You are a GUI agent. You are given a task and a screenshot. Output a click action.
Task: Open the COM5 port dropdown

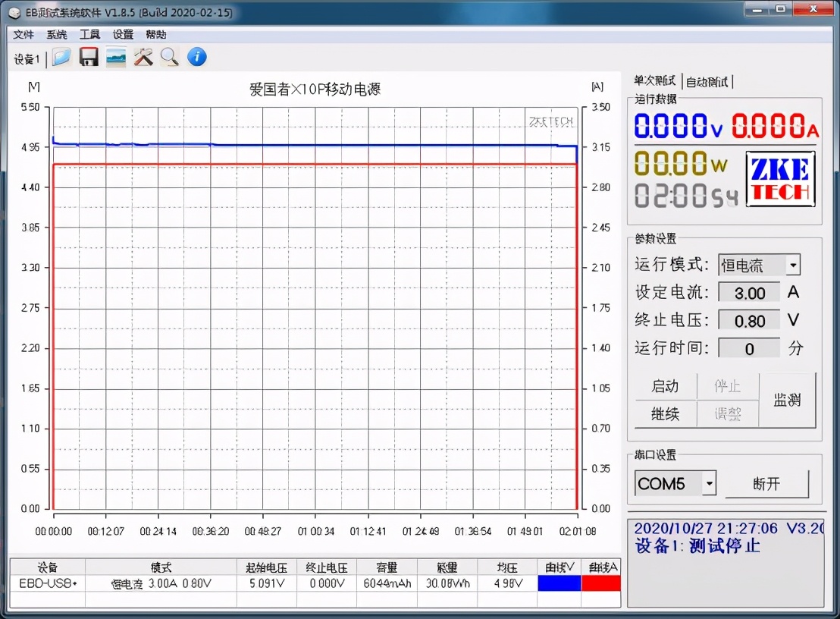click(x=709, y=483)
